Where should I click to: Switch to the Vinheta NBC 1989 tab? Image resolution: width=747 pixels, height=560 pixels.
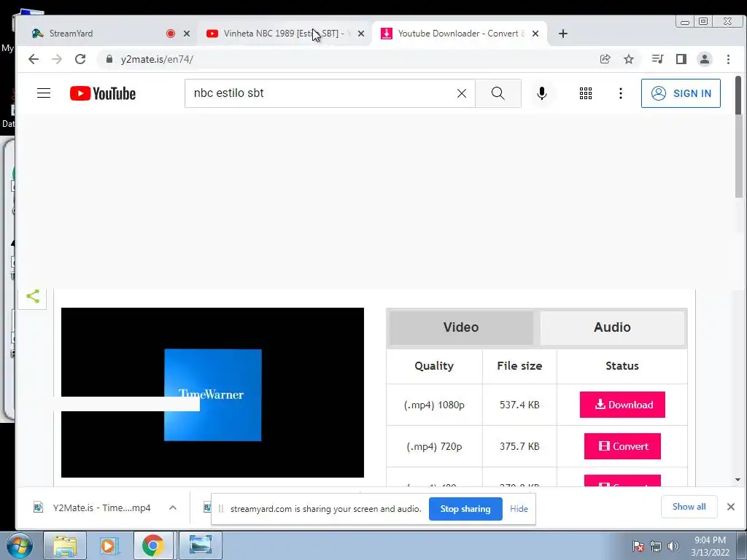[284, 34]
